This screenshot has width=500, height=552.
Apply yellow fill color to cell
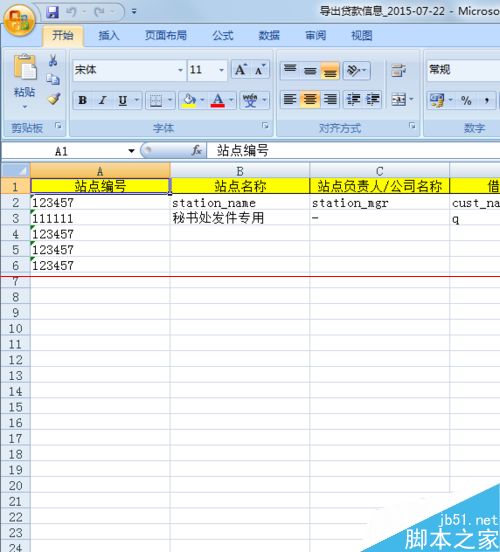(189, 100)
